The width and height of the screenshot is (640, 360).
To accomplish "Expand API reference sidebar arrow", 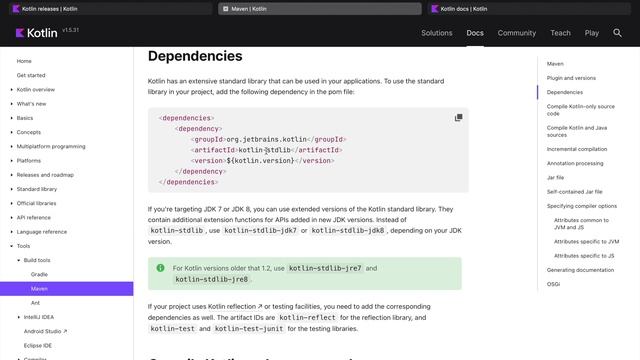I will pyautogui.click(x=11, y=218).
